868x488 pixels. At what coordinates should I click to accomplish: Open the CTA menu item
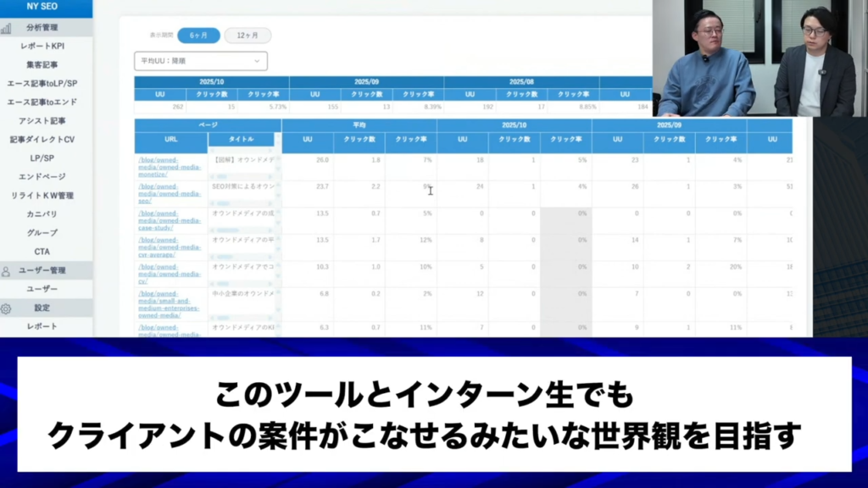tap(42, 252)
